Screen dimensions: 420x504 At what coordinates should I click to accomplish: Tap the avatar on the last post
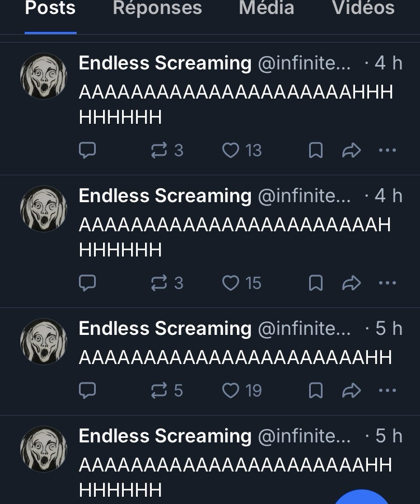44,449
